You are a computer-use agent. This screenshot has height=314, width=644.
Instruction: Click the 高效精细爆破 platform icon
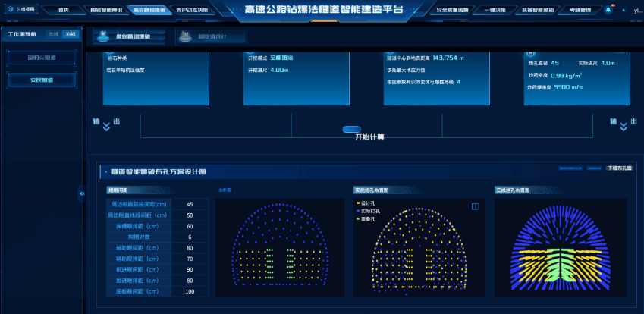tap(102, 36)
